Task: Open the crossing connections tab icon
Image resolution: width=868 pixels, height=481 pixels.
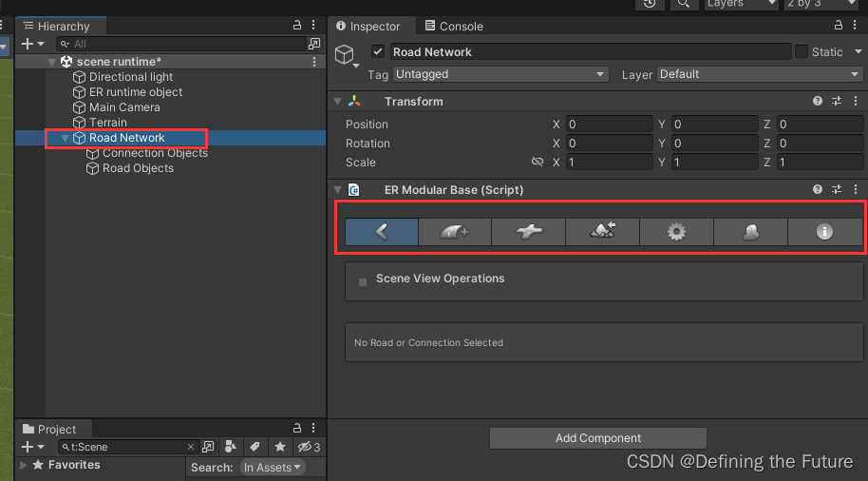Action: tap(529, 232)
